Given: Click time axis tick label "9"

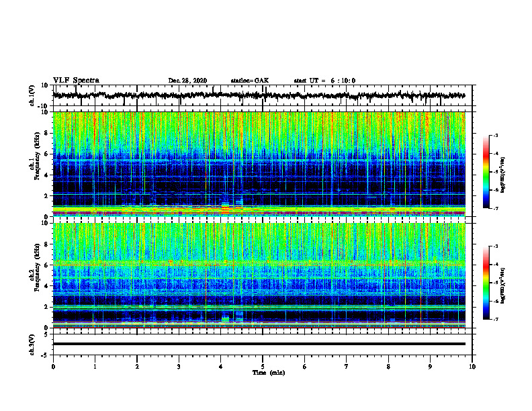Looking at the screenshot, I should [430, 367].
